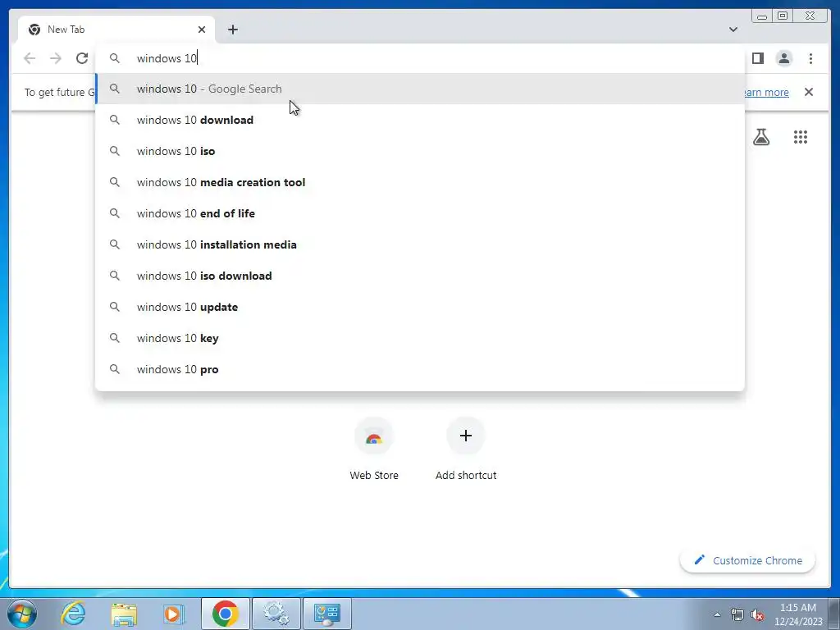
Task: Choose 'windows 10 iso' suggestion
Action: coord(420,151)
